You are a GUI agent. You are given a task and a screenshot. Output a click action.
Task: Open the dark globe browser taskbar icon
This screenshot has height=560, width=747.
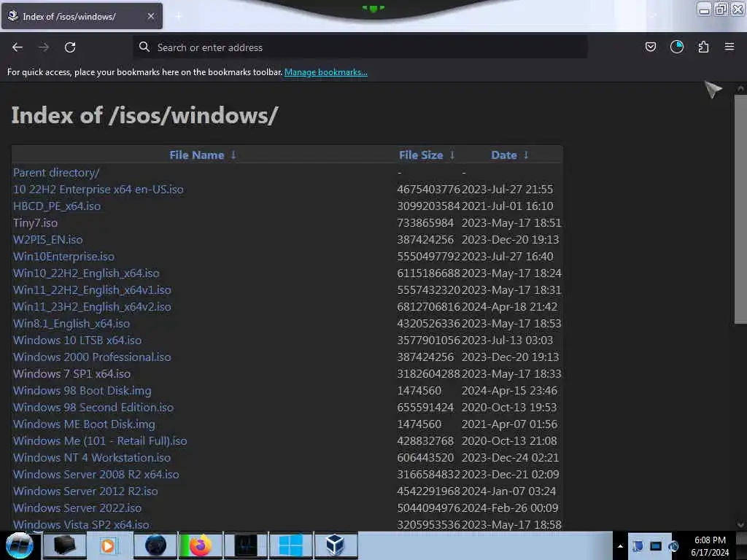pyautogui.click(x=155, y=545)
